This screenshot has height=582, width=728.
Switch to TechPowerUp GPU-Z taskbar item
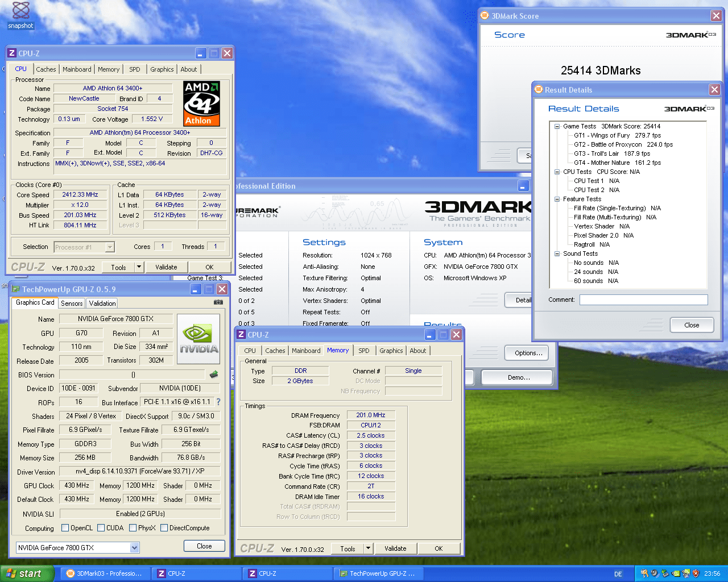tap(378, 573)
